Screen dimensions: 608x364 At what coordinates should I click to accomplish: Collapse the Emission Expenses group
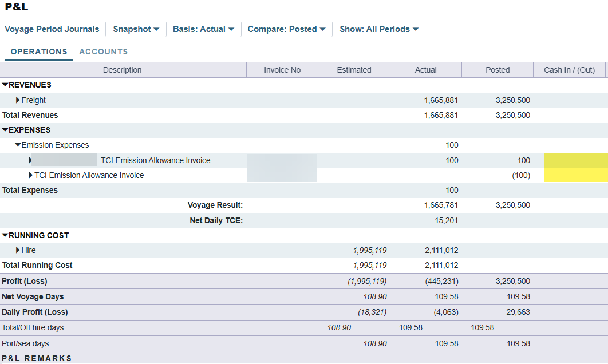tap(18, 145)
